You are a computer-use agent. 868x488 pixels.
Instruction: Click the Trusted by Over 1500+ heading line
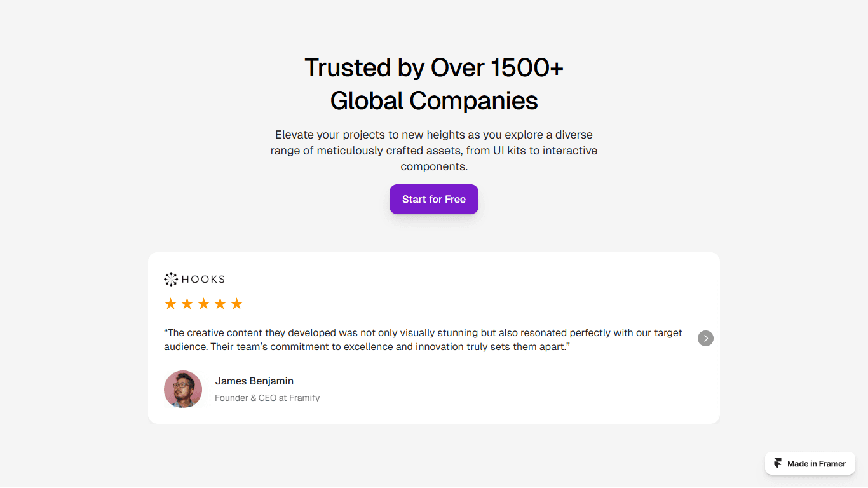click(x=434, y=67)
